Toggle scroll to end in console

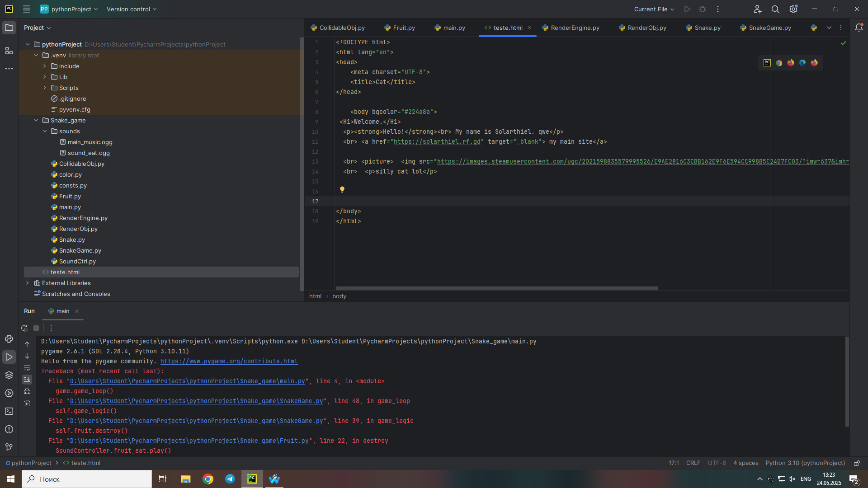pos(27,380)
